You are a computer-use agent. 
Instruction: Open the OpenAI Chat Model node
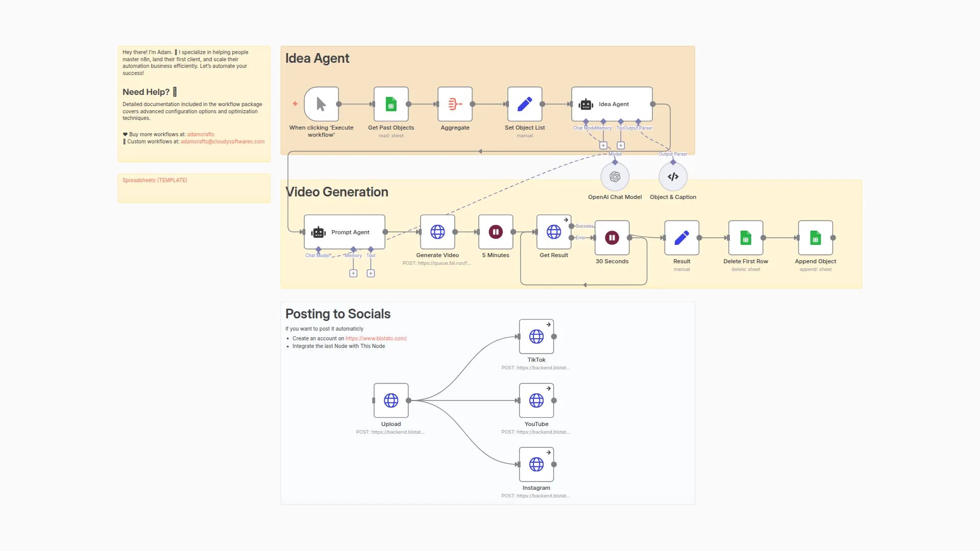[x=615, y=177]
